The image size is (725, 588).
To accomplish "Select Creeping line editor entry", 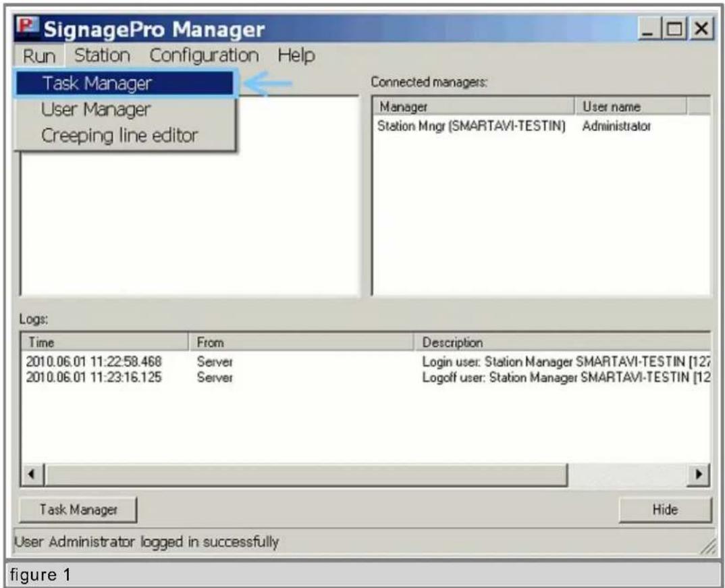I will [126, 136].
